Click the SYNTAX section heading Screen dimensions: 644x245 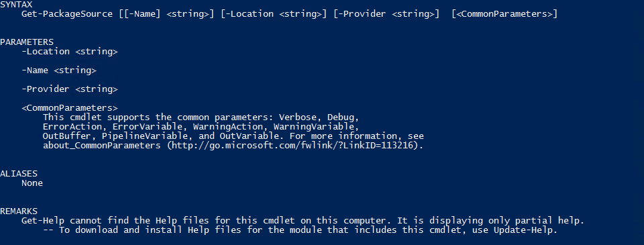click(16, 5)
